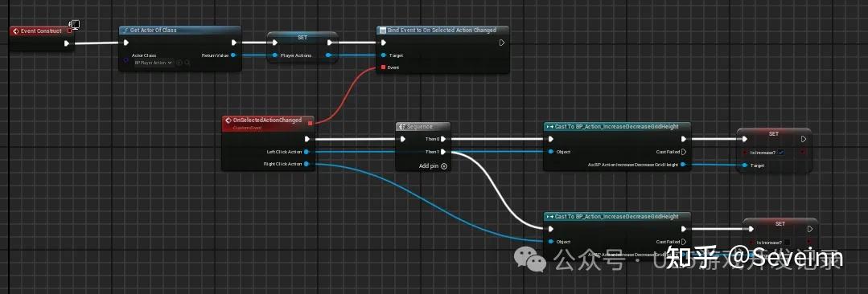This screenshot has height=294, width=868.
Task: Click the Left Click Action pin
Action: 306,152
